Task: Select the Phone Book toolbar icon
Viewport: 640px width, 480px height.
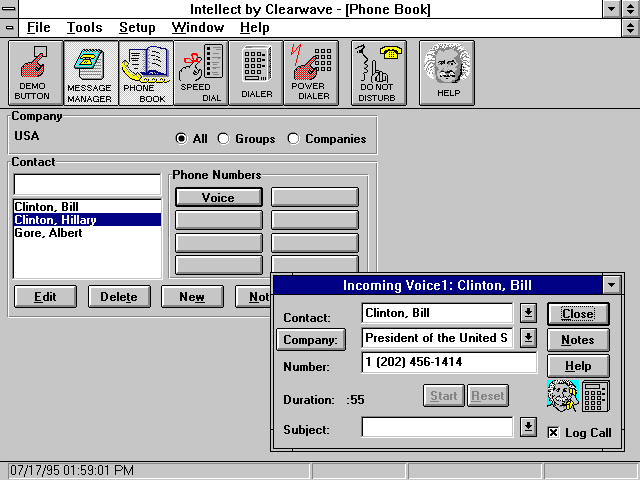Action: tap(145, 73)
